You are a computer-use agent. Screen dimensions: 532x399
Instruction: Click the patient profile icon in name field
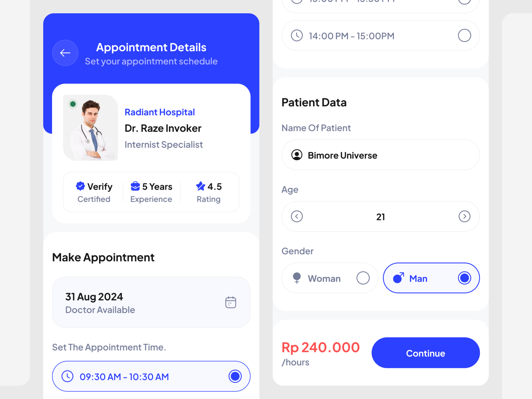(x=297, y=155)
